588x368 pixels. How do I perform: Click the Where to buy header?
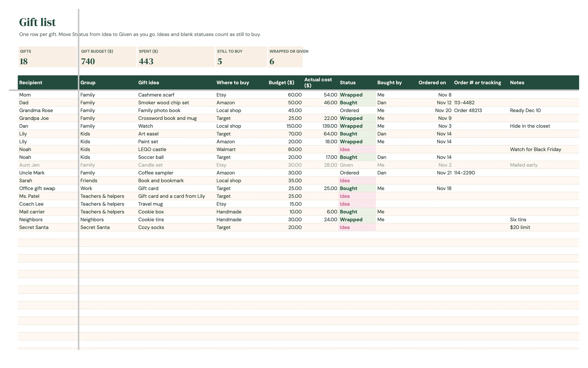point(233,82)
